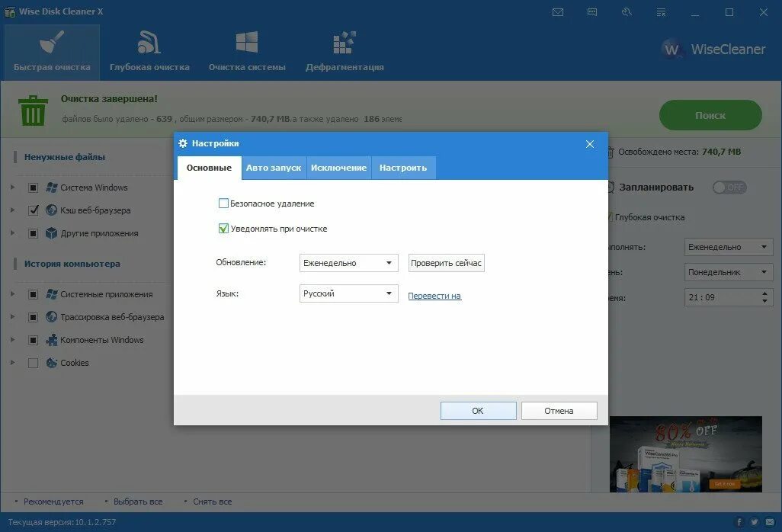Viewport: 782px width, 532px height.
Task: Switch to the Авто запуск tab
Action: [x=273, y=167]
